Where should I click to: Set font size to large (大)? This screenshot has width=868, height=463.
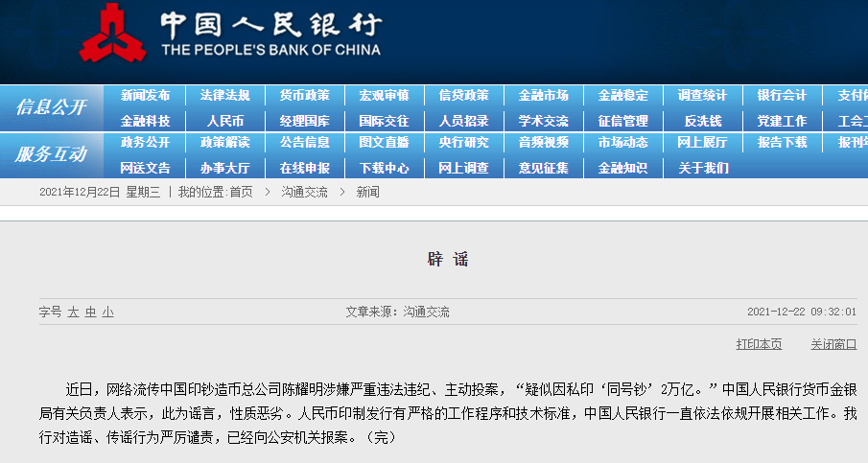pos(73,312)
